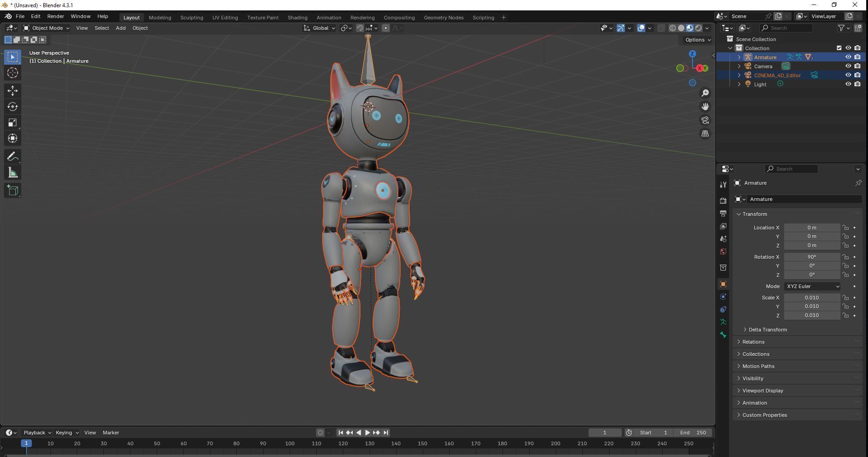The image size is (868, 457).
Task: Open rotation Mode XYZ Euler dropdown
Action: 812,286
